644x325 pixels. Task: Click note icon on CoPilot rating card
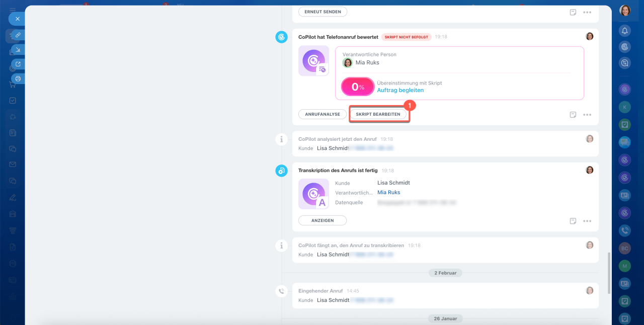pyautogui.click(x=573, y=115)
